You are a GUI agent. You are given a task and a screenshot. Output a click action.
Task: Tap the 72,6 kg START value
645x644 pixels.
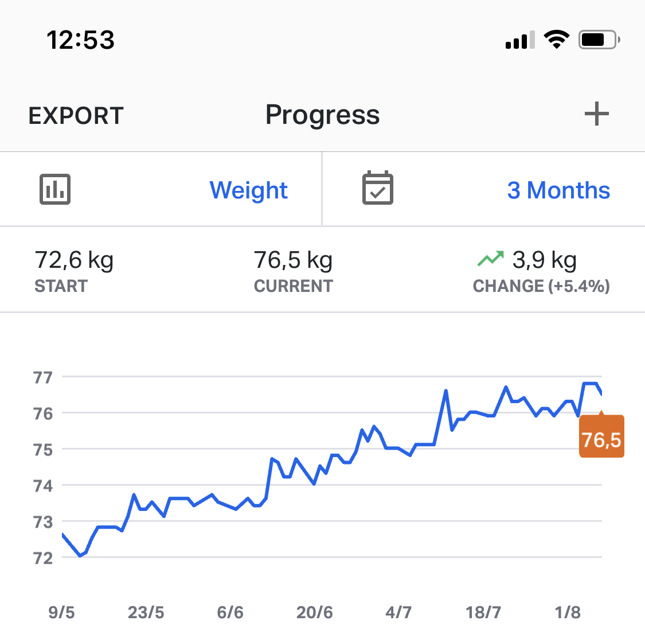[74, 260]
